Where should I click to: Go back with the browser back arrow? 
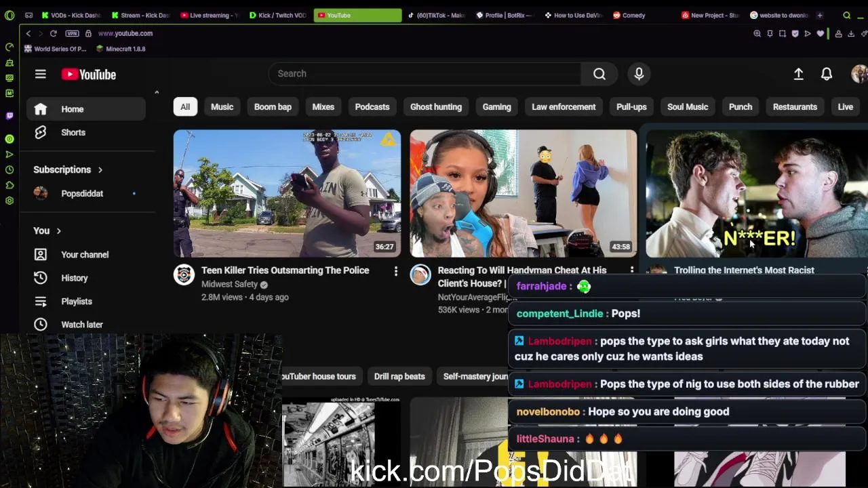point(28,33)
